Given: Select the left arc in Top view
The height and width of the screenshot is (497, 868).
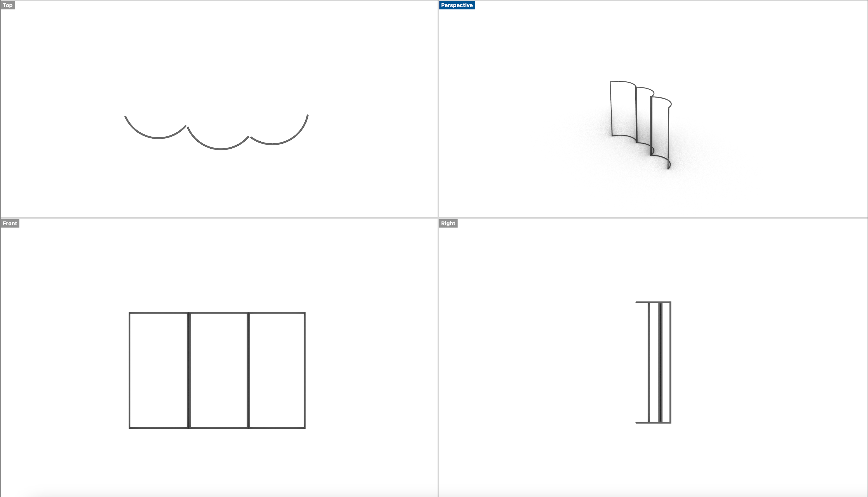Looking at the screenshot, I should pyautogui.click(x=158, y=138).
